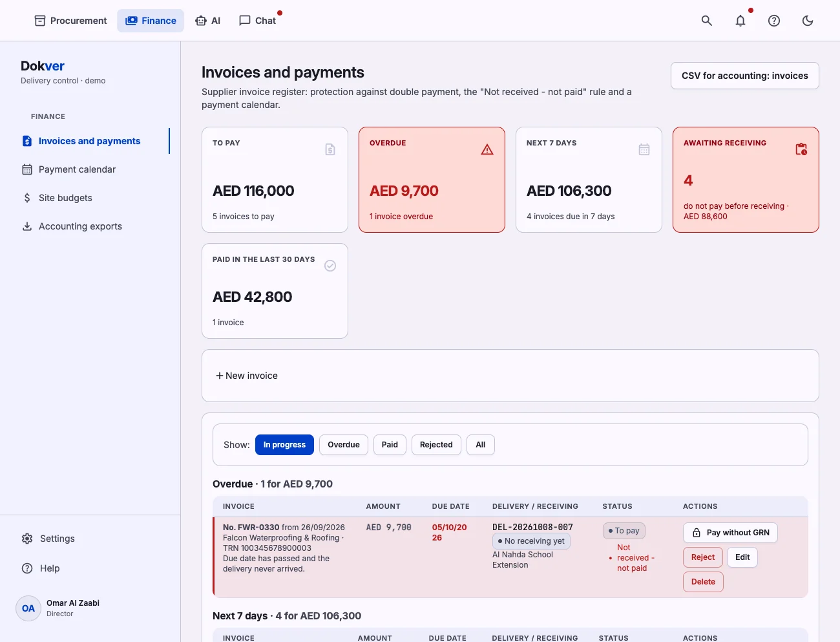Open the Procurement tab
Image resolution: width=840 pixels, height=642 pixels.
tap(70, 21)
